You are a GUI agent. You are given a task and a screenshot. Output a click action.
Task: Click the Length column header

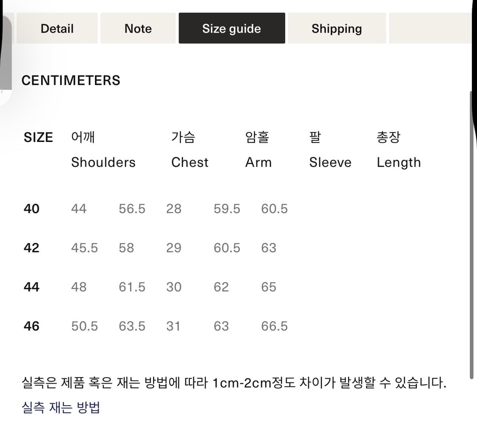click(x=399, y=162)
